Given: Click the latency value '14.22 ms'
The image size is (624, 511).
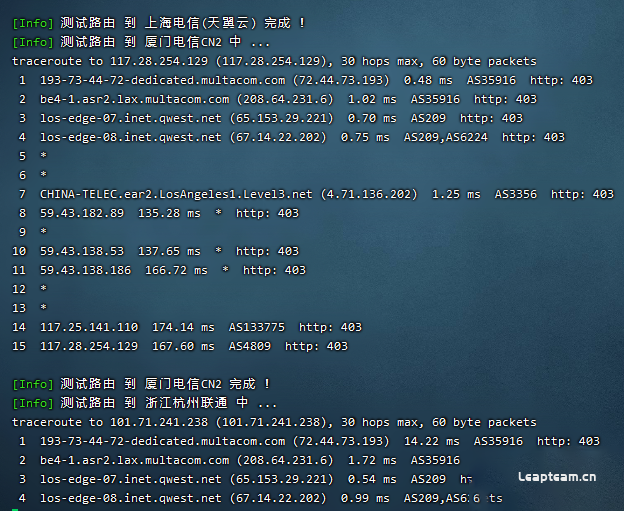Looking at the screenshot, I should point(431,441).
